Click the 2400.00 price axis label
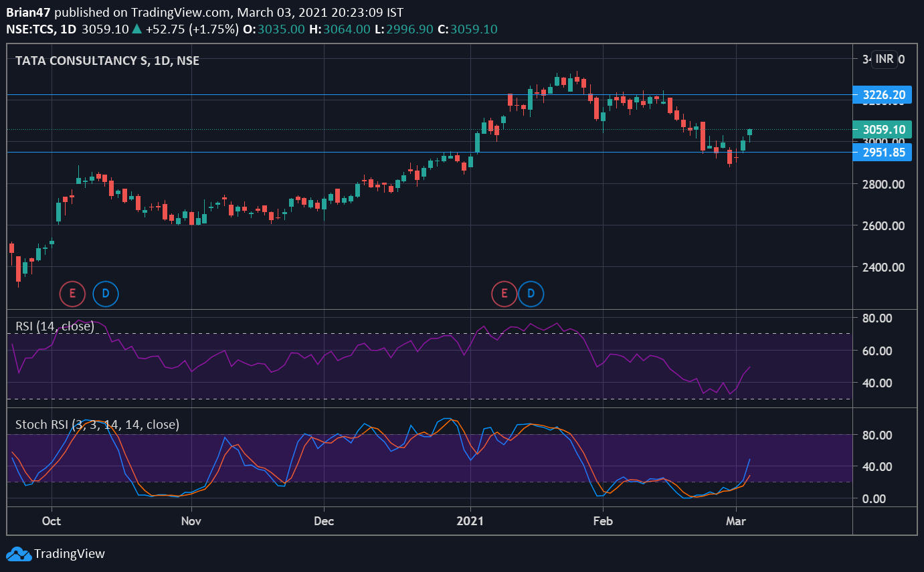Screen dimensions: 924x572 pyautogui.click(x=883, y=267)
